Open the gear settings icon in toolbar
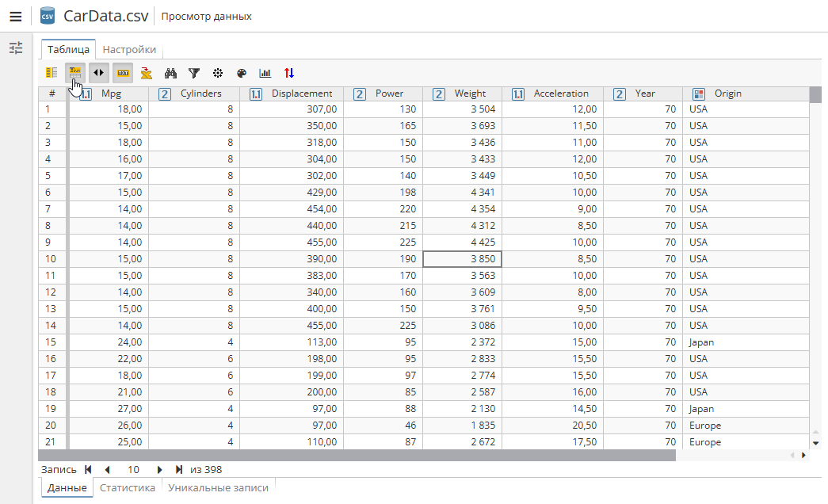 click(x=218, y=73)
